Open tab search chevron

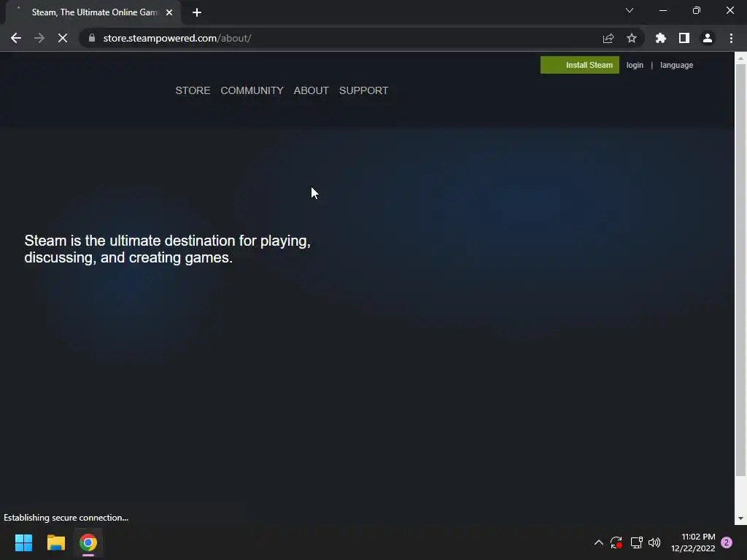[630, 10]
